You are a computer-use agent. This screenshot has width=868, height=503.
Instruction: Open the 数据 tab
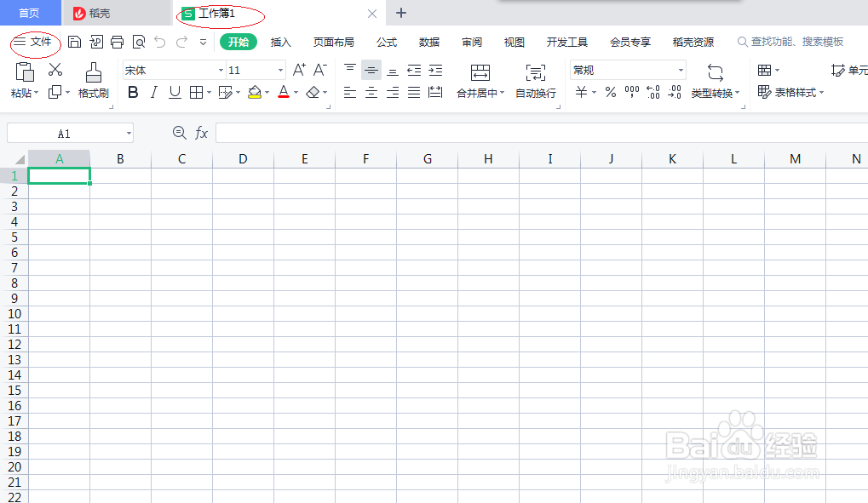click(429, 42)
